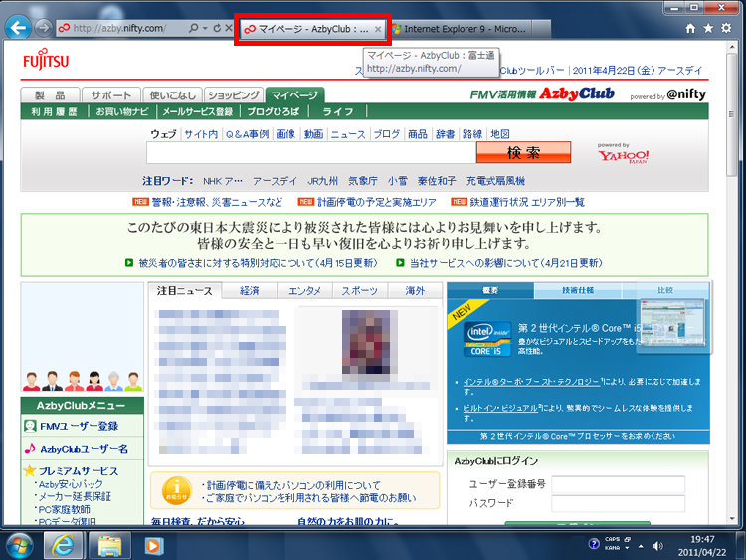Click the orange お知らせ info icon
The width and height of the screenshot is (746, 560).
pyautogui.click(x=176, y=490)
